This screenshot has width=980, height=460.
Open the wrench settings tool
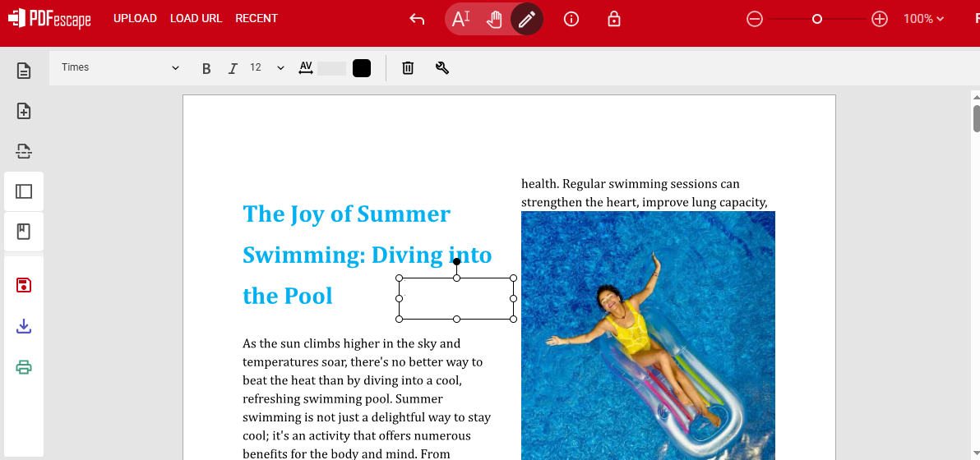point(442,68)
